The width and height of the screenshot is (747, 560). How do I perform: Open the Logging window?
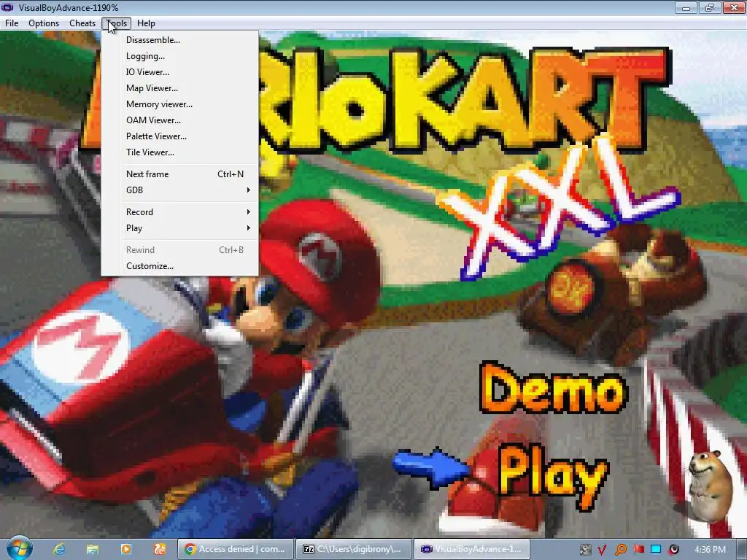[x=179, y=56]
